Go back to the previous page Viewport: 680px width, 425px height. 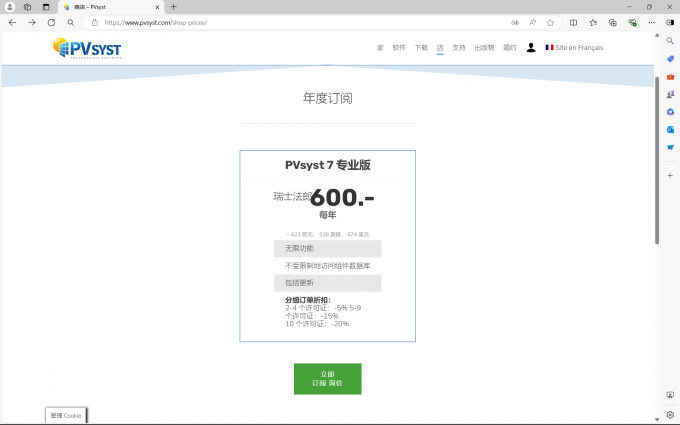12,23
